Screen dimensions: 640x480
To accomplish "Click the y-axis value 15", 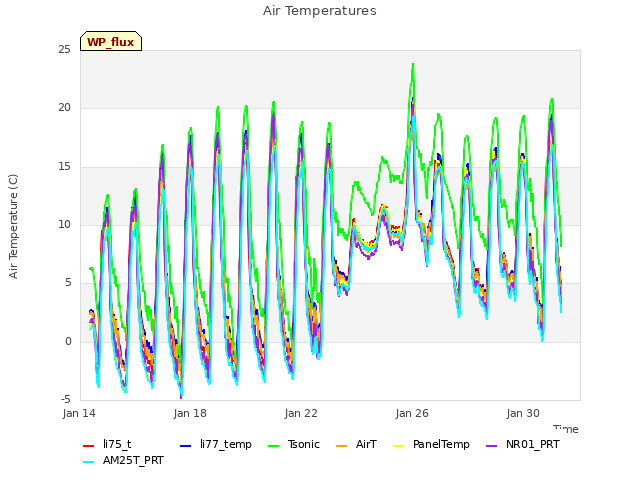I will click(x=64, y=167).
